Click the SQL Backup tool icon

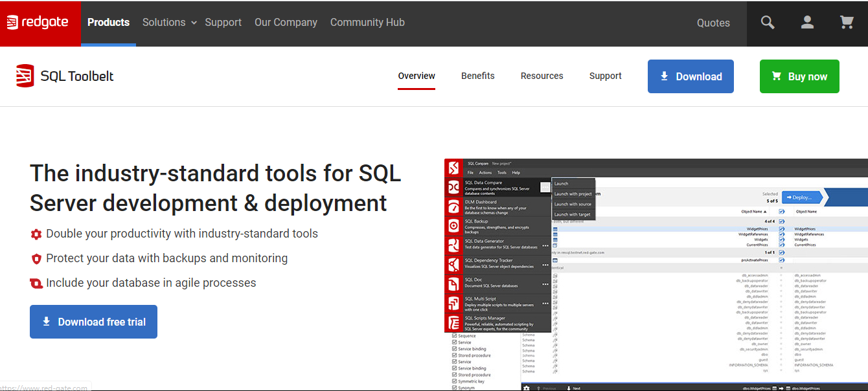coord(453,225)
